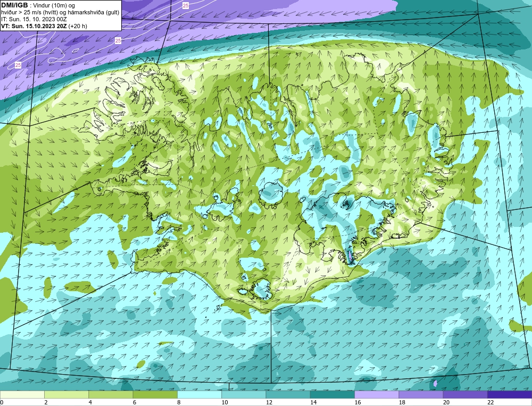
Task: Click the legend scale value 12
Action: tap(269, 402)
